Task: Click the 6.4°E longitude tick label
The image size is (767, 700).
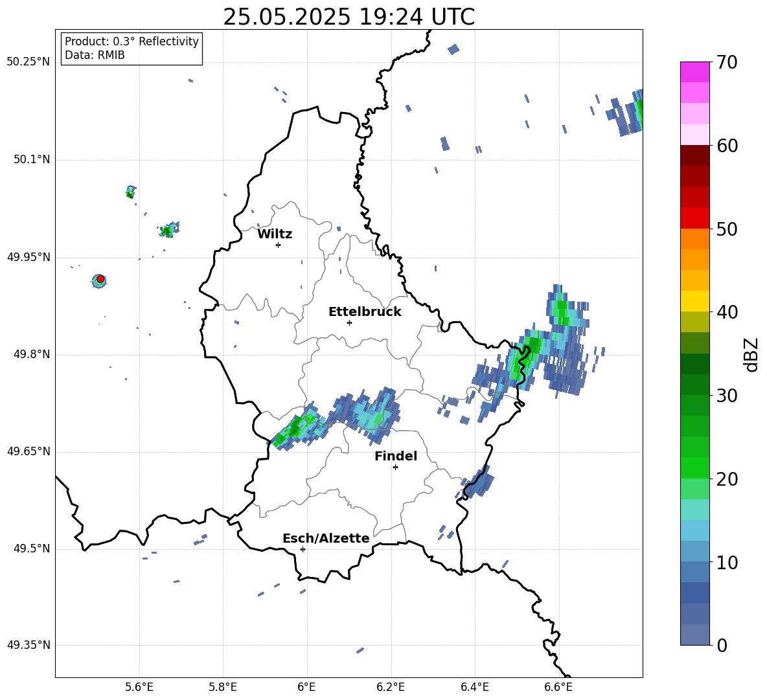Action: click(474, 687)
